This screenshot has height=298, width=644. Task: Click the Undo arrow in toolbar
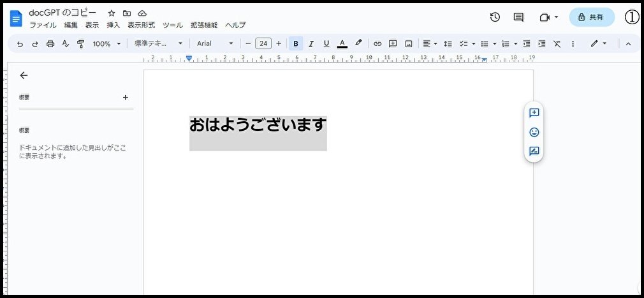click(20, 43)
